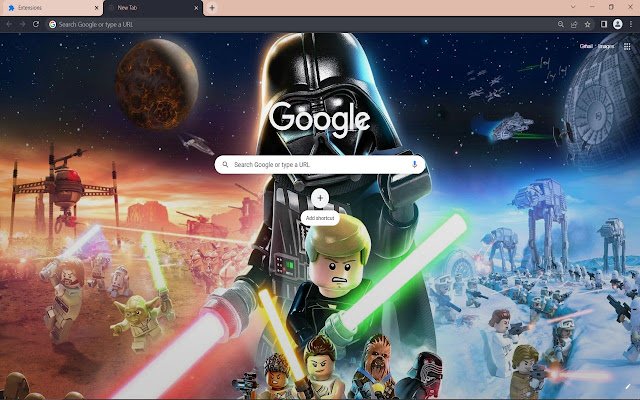Close the Extensions tab
The image size is (640, 400).
tap(96, 8)
